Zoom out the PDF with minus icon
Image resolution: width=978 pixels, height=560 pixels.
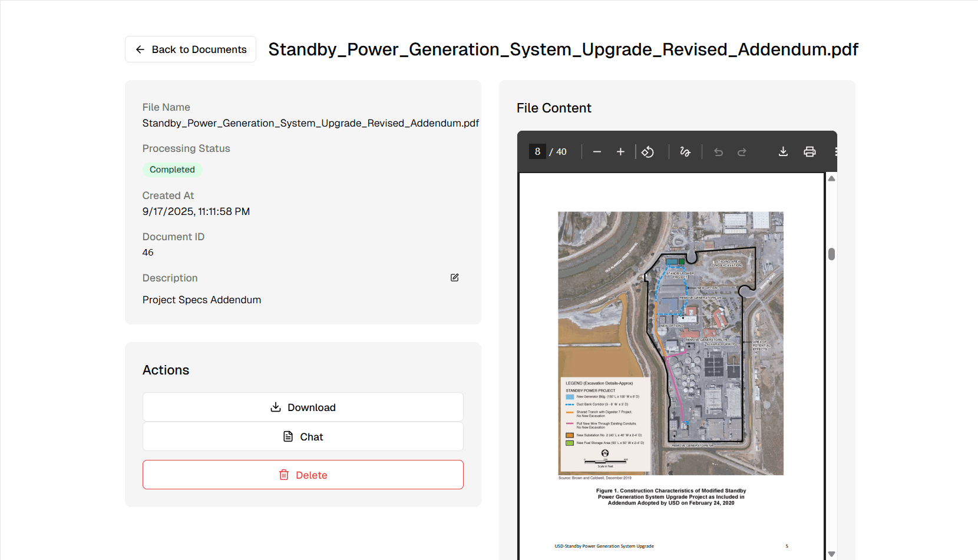pos(597,152)
